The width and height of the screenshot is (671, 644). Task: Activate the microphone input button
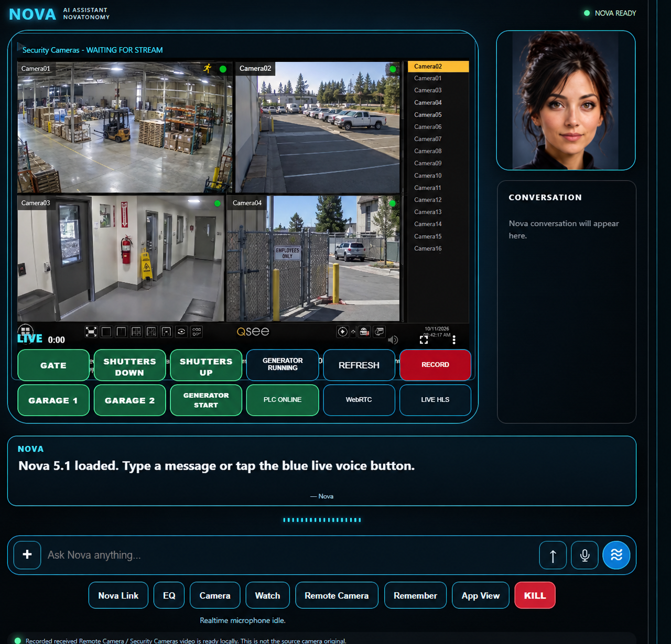point(585,555)
